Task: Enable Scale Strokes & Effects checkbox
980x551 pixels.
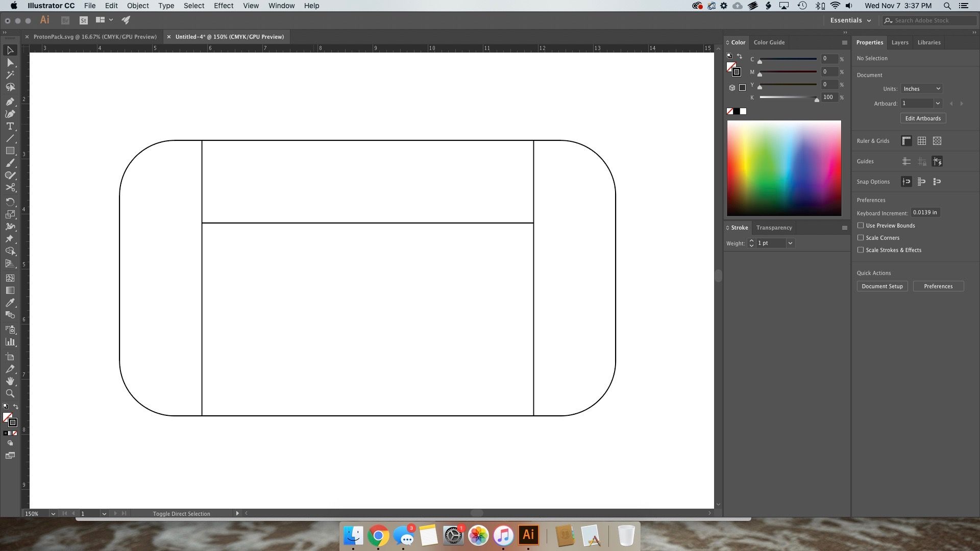Action: tap(861, 250)
